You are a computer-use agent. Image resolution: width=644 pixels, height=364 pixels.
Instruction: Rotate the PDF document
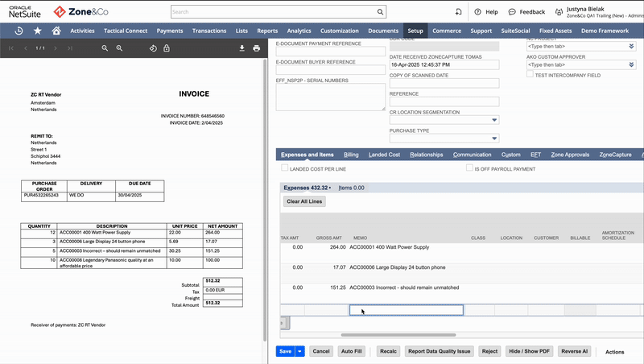click(153, 48)
